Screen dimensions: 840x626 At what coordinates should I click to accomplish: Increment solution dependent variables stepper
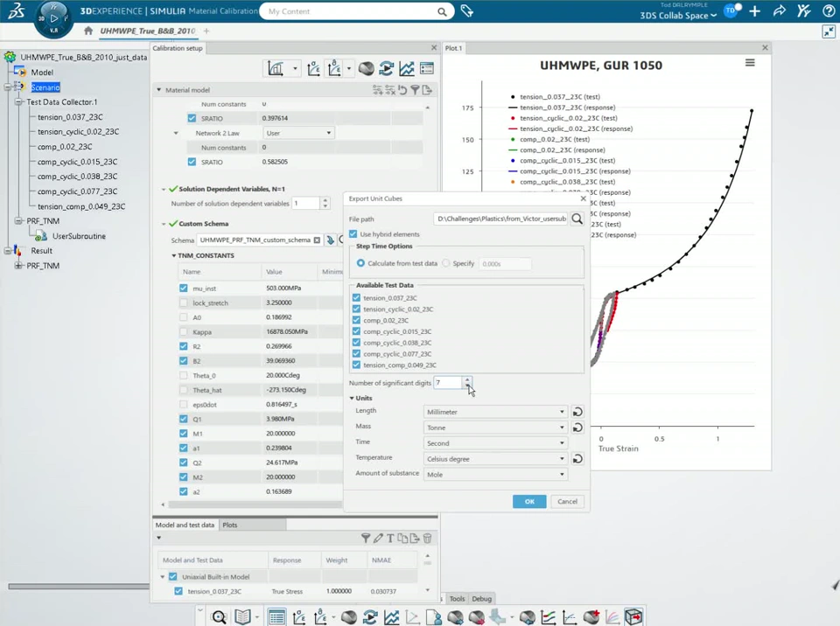325,200
